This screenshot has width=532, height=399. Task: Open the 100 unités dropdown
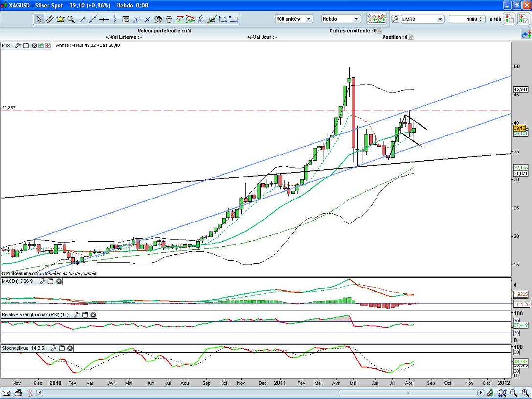click(x=309, y=19)
